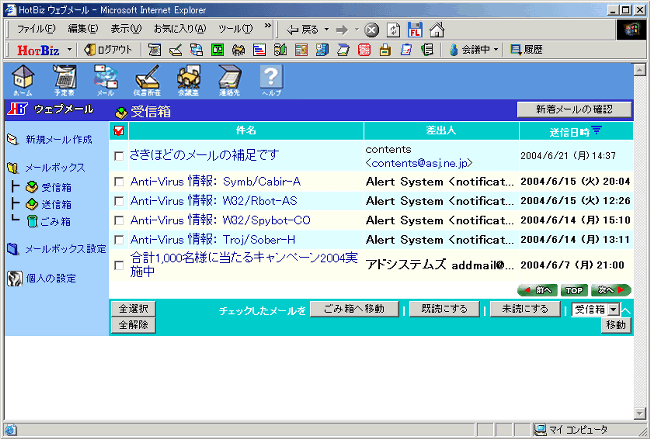The image size is (650, 439).
Task: Click the FL save disk toolbar icon
Action: 415,30
